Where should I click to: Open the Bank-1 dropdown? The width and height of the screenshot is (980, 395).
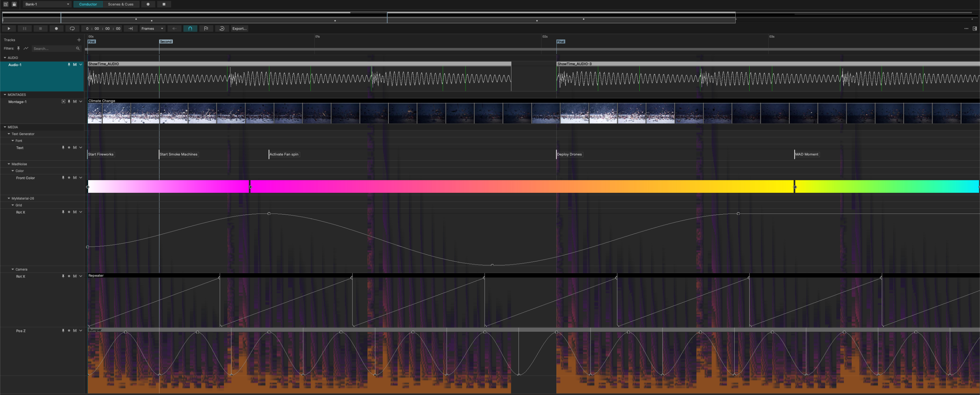click(47, 4)
